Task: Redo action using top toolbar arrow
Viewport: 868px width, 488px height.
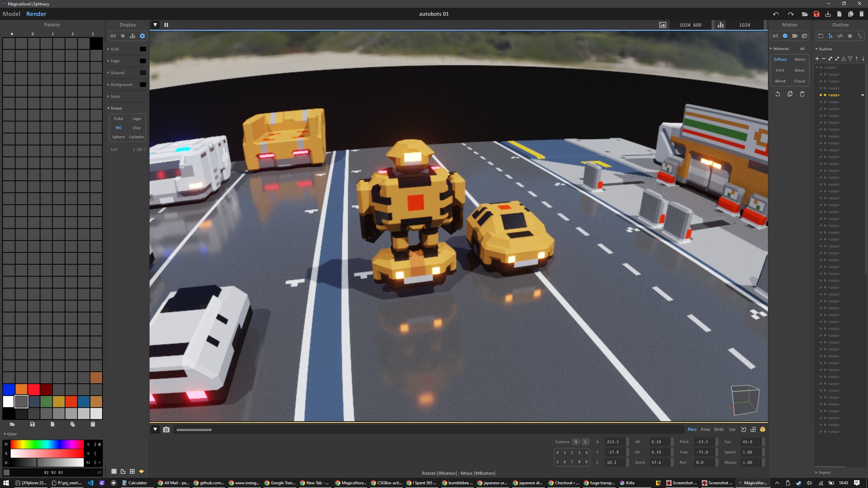Action: pyautogui.click(x=791, y=14)
